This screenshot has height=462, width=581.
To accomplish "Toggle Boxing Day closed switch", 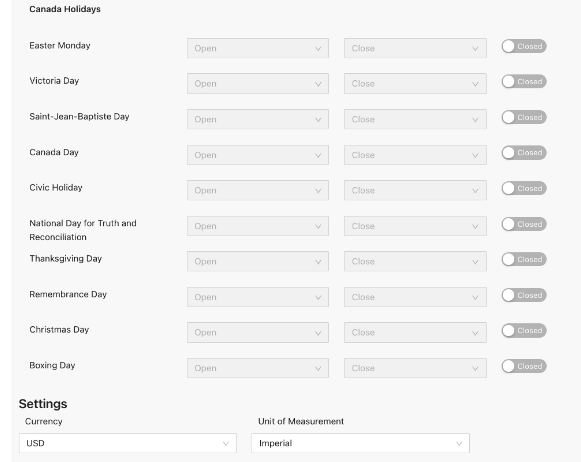I will (524, 366).
